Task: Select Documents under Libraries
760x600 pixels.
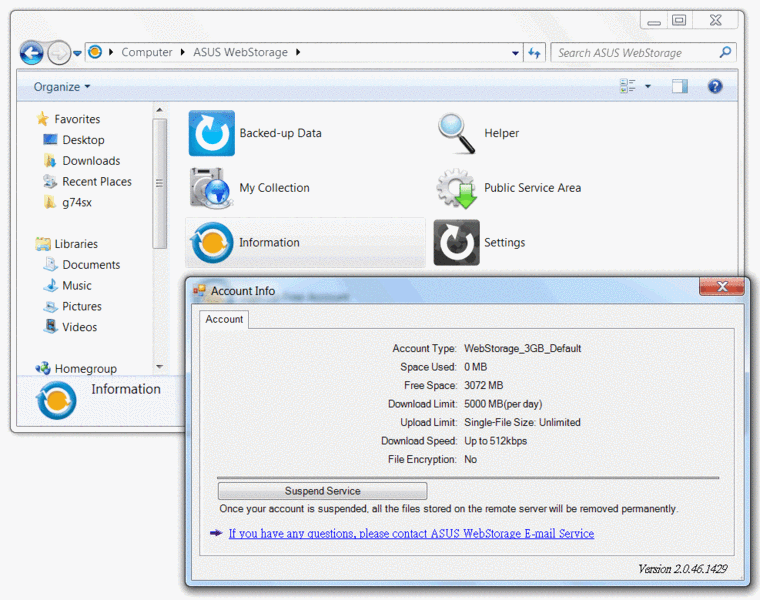Action: tap(91, 265)
